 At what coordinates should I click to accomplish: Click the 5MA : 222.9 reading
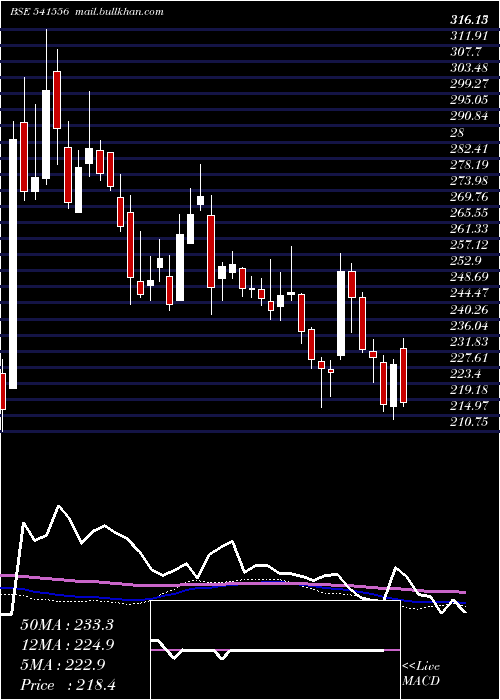(62, 665)
